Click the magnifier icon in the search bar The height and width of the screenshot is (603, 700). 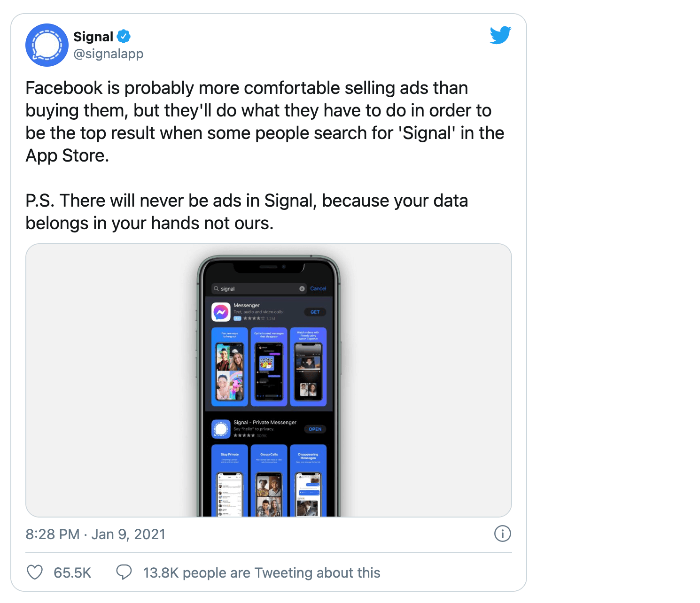tap(216, 288)
